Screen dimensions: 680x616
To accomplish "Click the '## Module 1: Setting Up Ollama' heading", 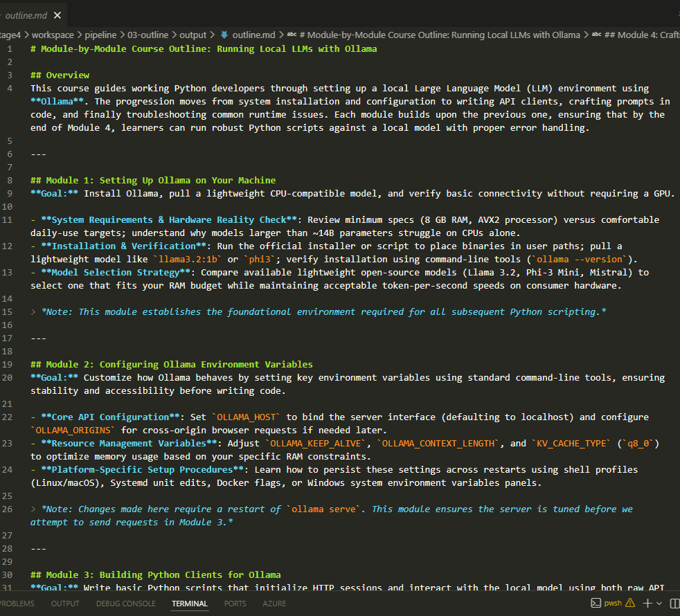I will tap(153, 180).
